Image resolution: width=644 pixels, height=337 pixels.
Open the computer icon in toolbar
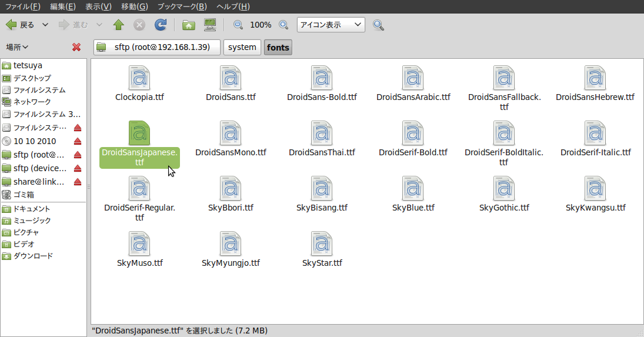point(211,25)
